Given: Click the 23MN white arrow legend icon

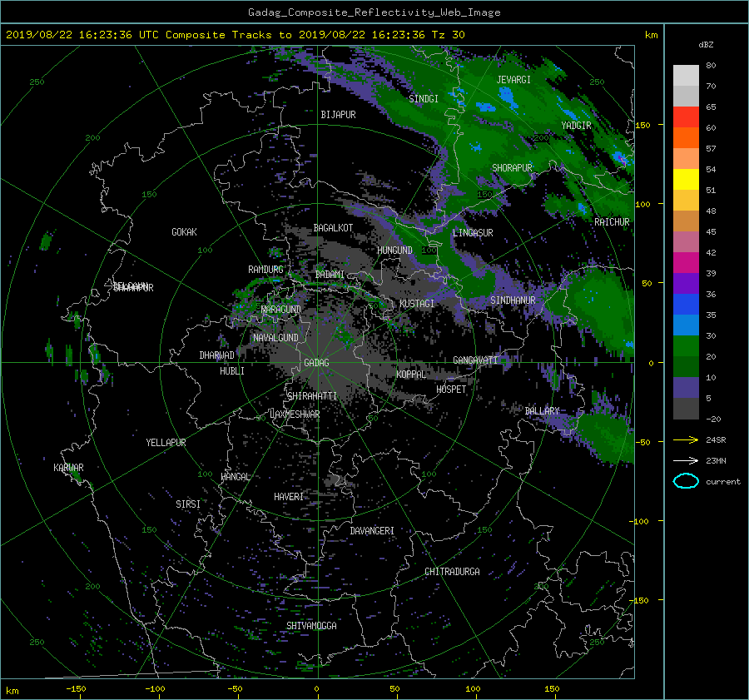Looking at the screenshot, I should (x=686, y=460).
